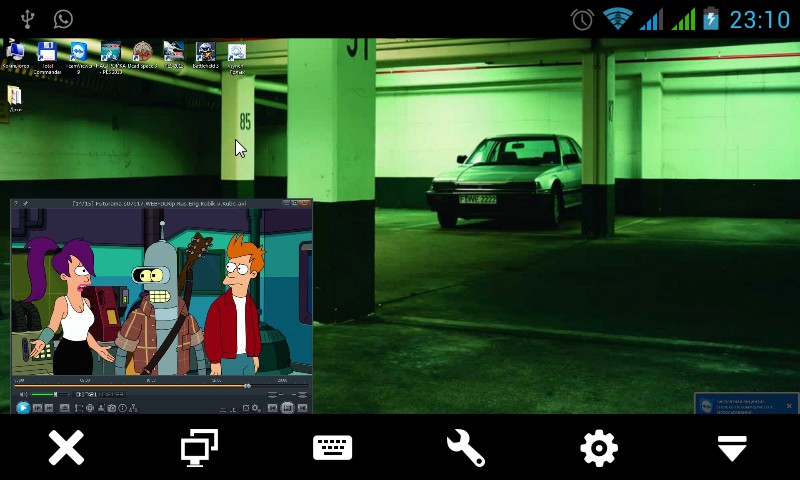Open the folder icon on the desktop
The width and height of the screenshot is (800, 480).
pos(15,99)
